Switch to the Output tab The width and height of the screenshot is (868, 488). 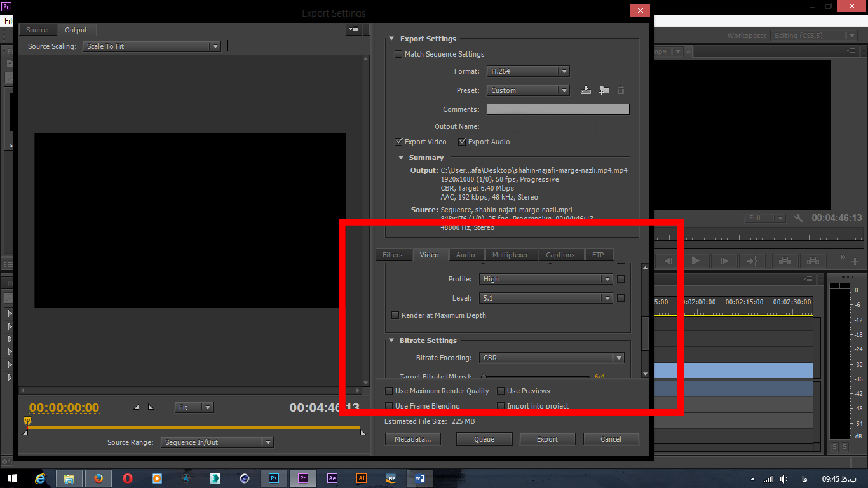point(76,30)
